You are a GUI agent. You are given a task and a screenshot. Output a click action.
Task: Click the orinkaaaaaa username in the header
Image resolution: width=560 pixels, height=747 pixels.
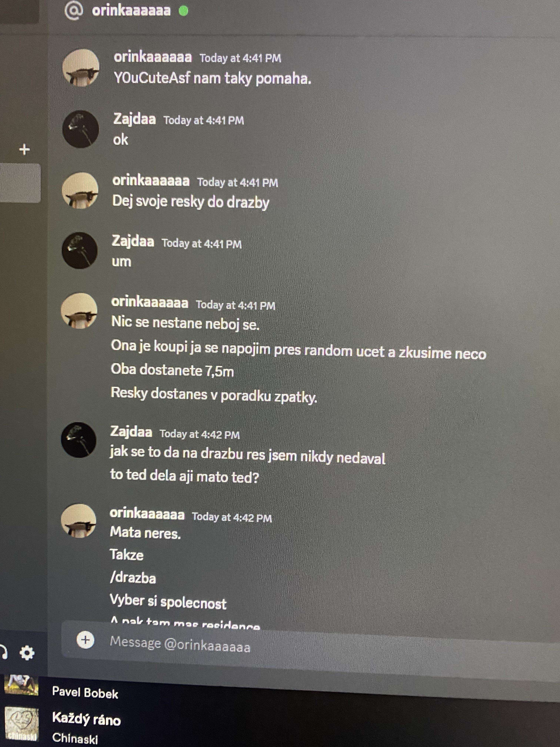[131, 11]
